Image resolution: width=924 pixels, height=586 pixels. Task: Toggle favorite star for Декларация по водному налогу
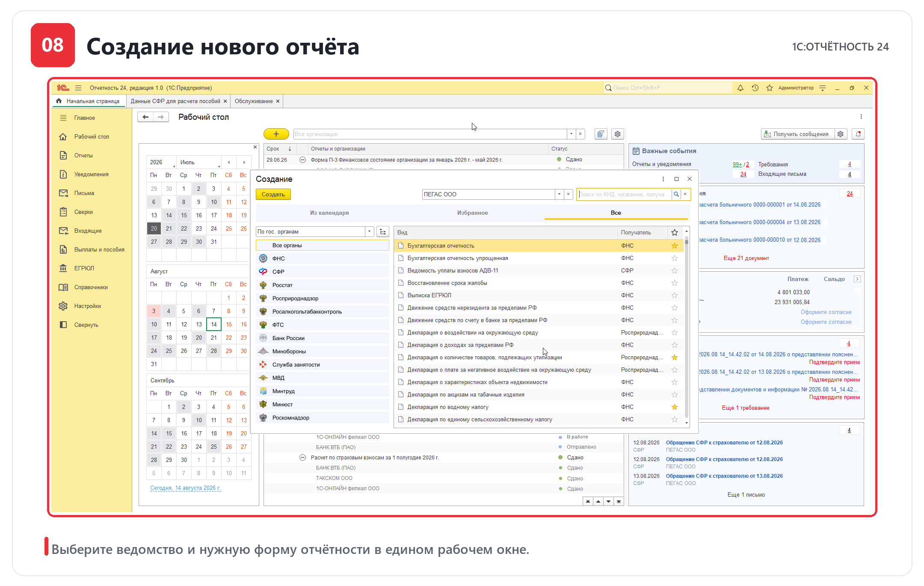point(675,407)
